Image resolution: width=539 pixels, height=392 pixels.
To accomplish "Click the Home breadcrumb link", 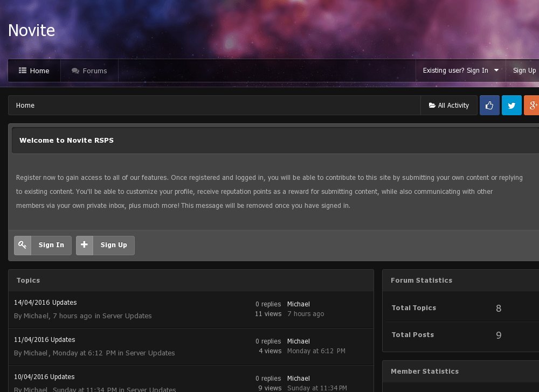I will [x=25, y=106].
